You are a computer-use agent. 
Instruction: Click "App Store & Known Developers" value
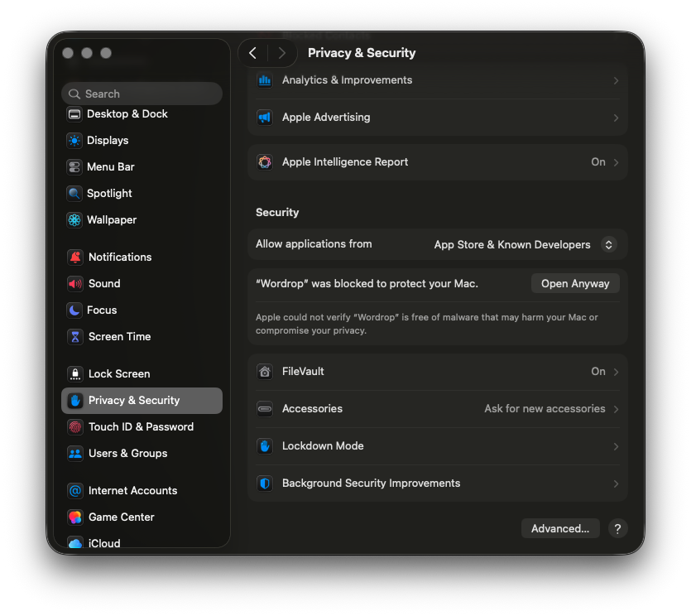pos(512,245)
